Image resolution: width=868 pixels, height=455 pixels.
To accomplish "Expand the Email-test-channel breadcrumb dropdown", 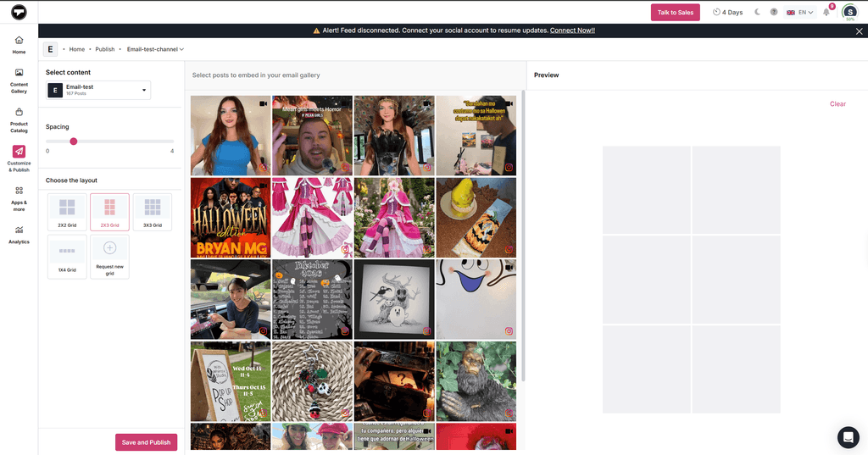I will click(x=155, y=49).
